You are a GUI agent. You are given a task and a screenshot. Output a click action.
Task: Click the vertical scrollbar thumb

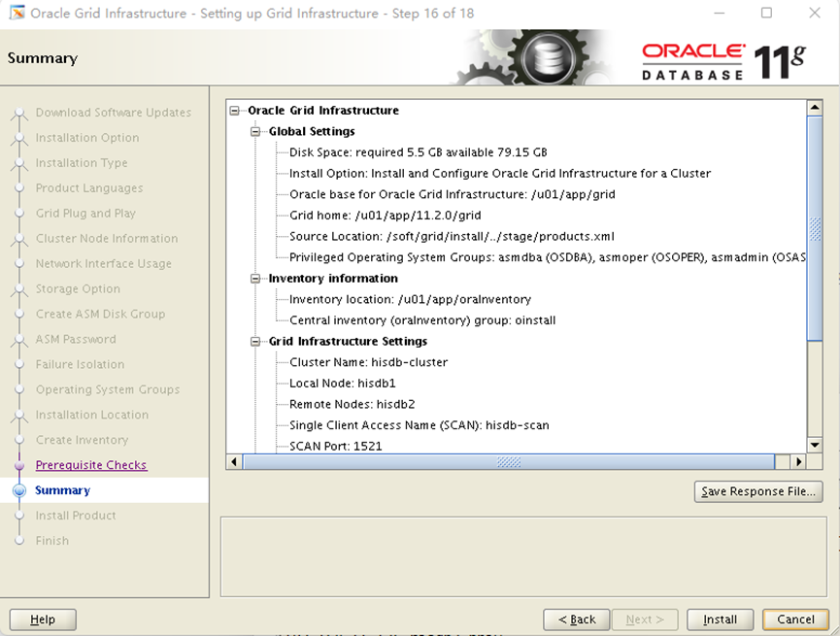click(815, 228)
